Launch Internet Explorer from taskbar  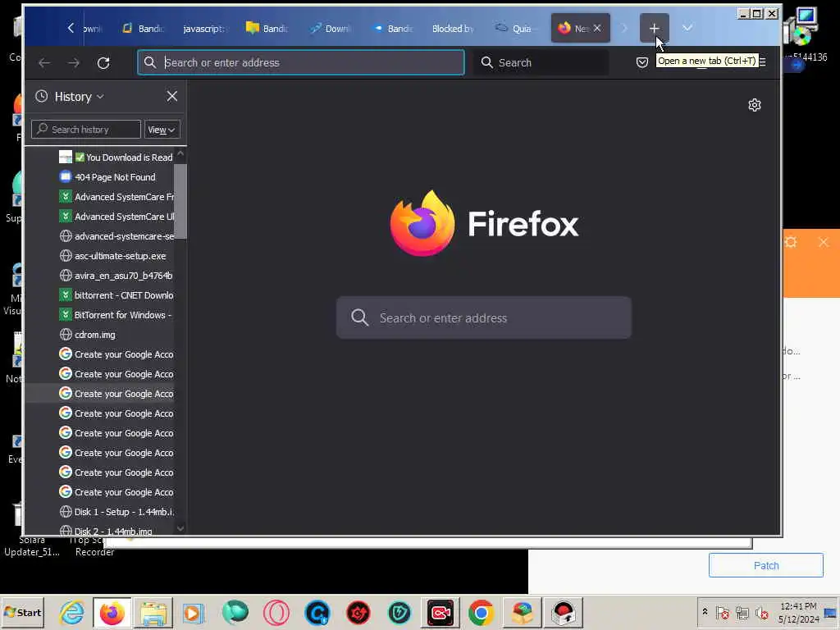pyautogui.click(x=72, y=613)
